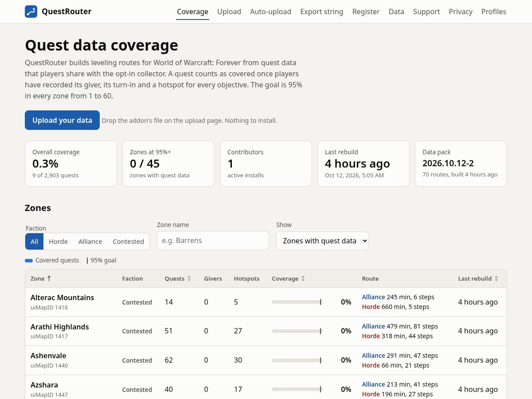Click the Upload your data button
This screenshot has width=532, height=399.
(x=62, y=120)
